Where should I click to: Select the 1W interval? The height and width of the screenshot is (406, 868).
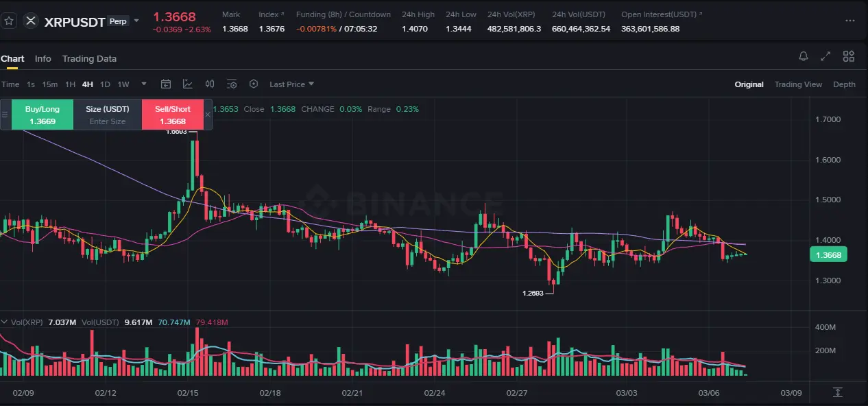(123, 84)
